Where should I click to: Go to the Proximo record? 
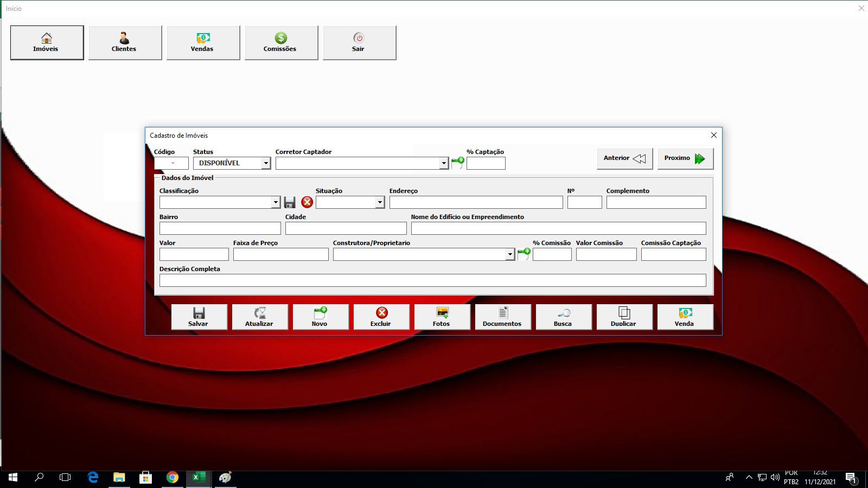coord(685,158)
